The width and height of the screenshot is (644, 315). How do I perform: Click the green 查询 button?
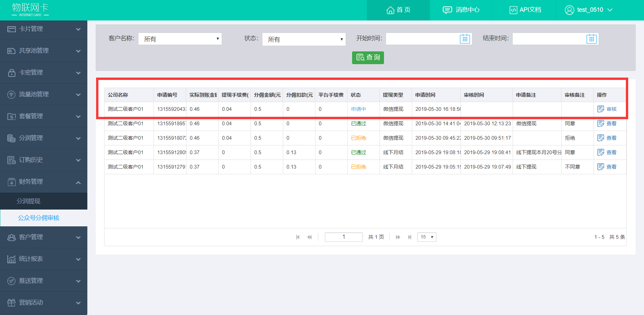(x=368, y=57)
